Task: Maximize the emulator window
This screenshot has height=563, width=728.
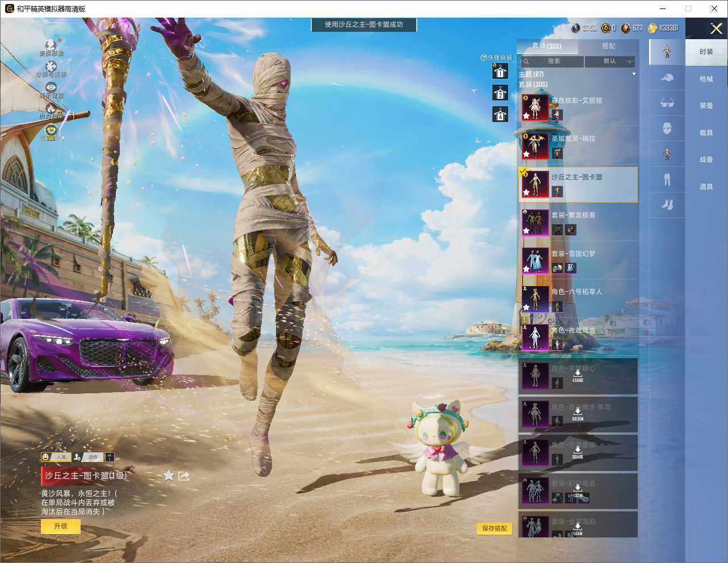Action: click(688, 9)
